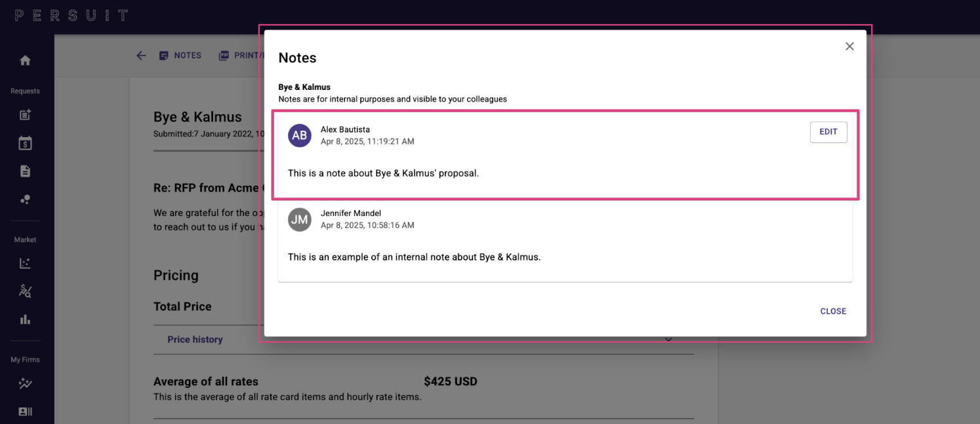Click the sparkle trend icon under My Firms
Screen dimensions: 980x424
[25, 383]
